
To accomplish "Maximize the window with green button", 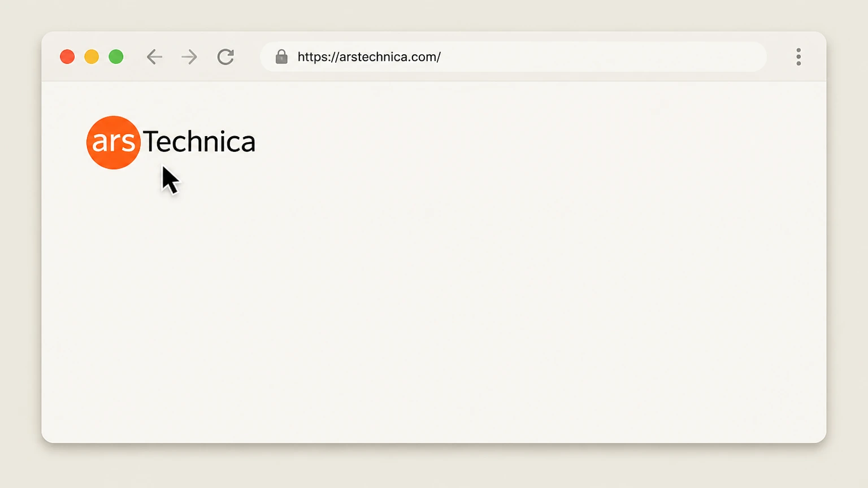I will [116, 56].
